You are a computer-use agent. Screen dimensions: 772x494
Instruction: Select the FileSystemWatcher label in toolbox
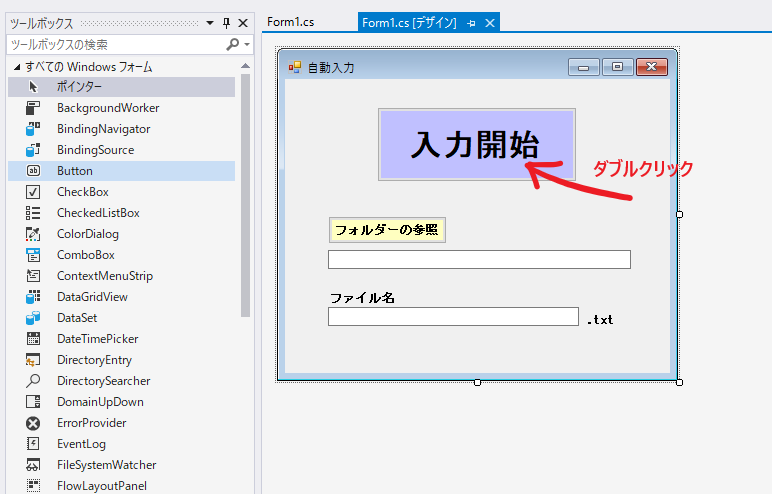coord(106,465)
